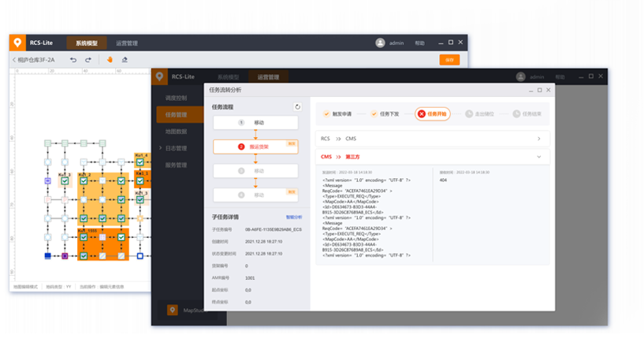This screenshot has height=353, width=644.
Task: Select the eraser tool in map toolbar
Action: pyautogui.click(x=125, y=60)
